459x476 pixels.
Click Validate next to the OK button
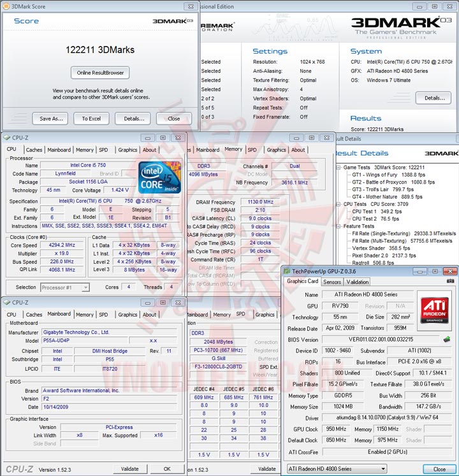[x=129, y=469]
